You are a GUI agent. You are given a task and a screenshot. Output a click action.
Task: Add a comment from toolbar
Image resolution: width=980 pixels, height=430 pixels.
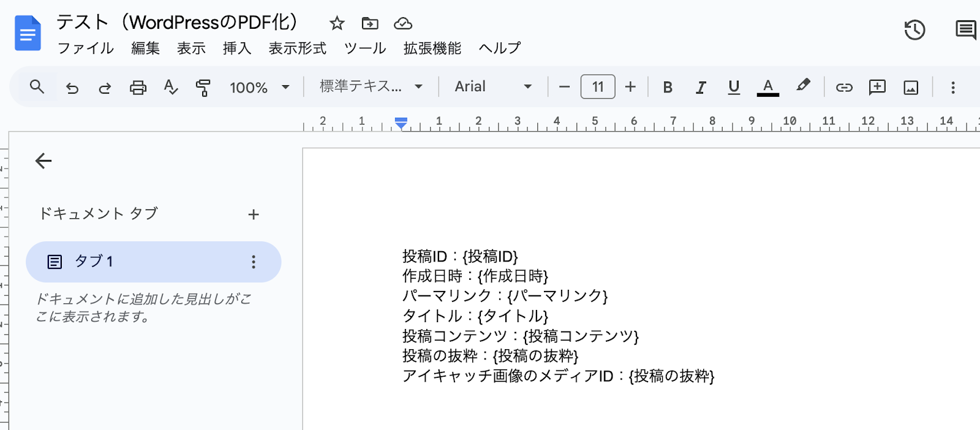[x=877, y=87]
